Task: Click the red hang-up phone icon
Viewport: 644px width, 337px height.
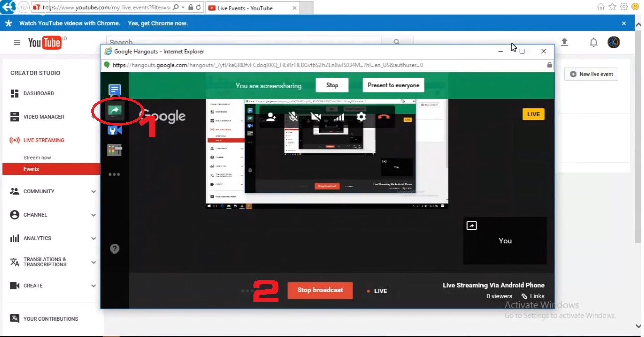Action: pos(384,117)
